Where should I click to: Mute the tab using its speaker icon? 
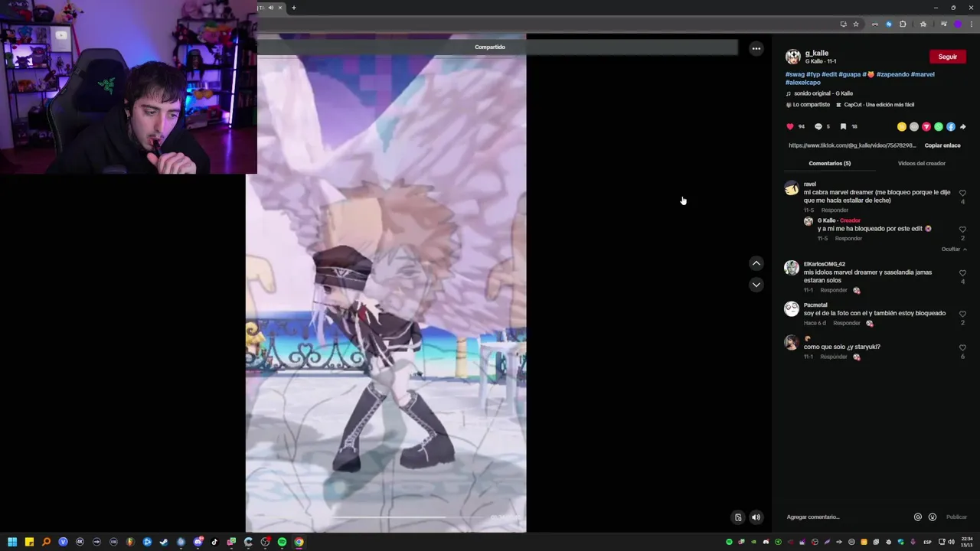270,8
